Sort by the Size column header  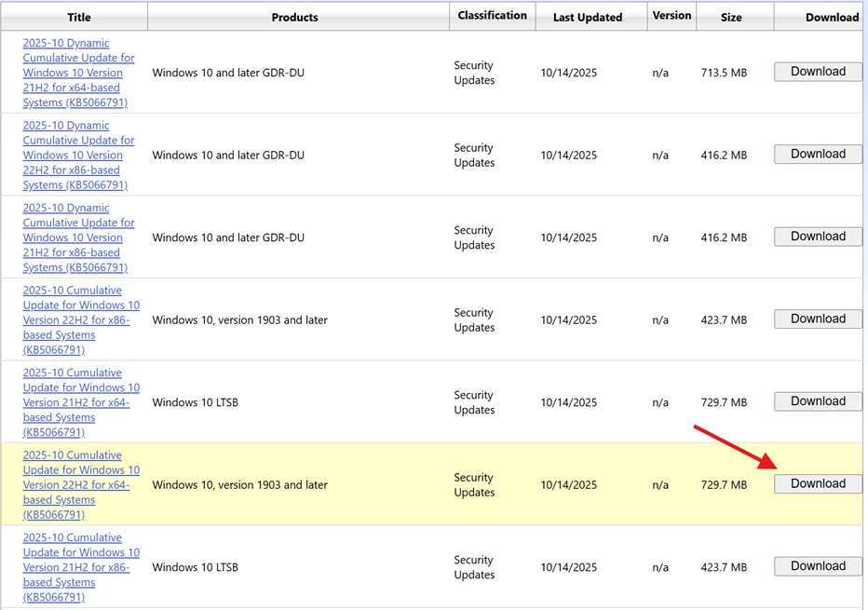pos(731,17)
